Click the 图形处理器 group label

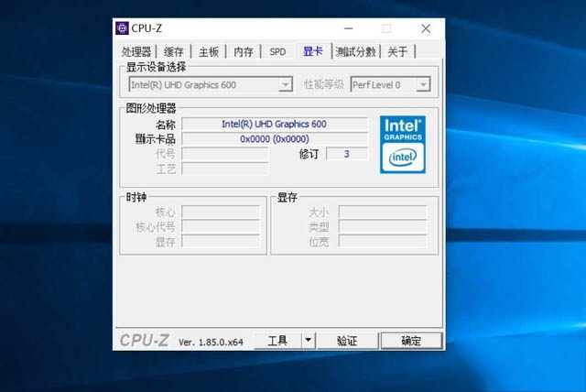tap(151, 108)
